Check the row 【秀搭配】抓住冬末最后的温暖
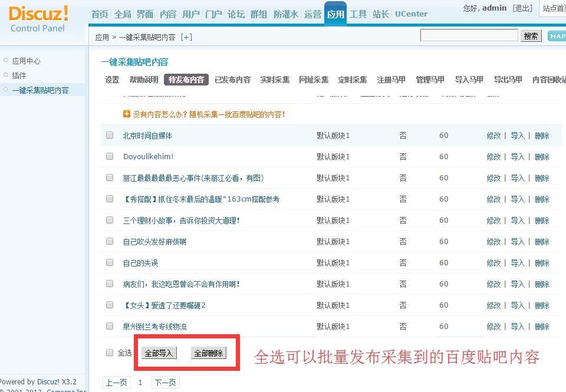This screenshot has height=392, width=566. (110, 199)
